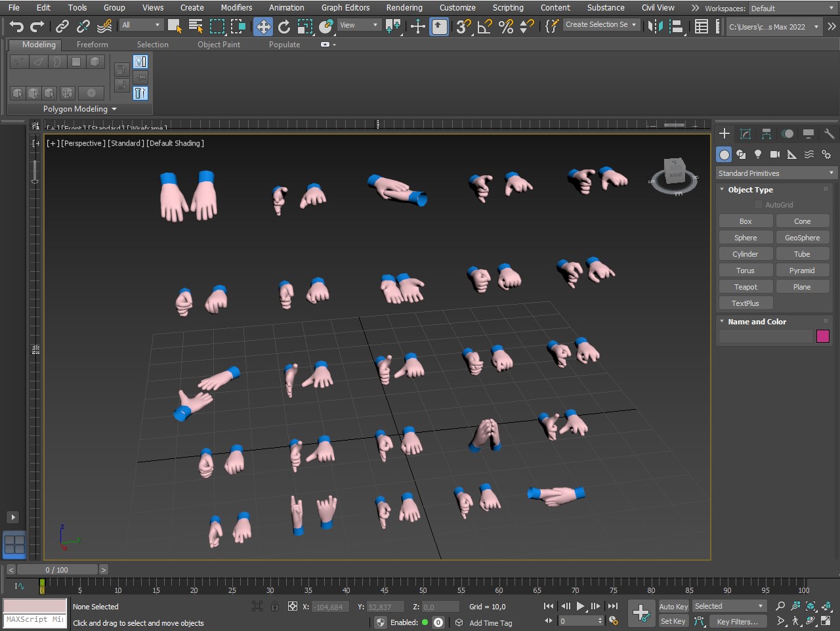Screen dimensions: 840x631
Task: Click the Undo arrow in main toolbar
Action: 16,26
